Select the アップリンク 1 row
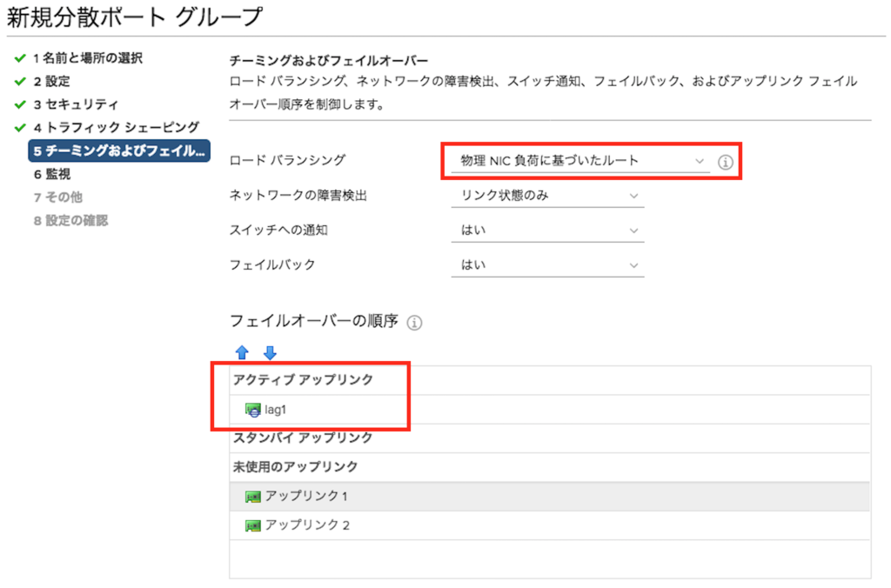The height and width of the screenshot is (588, 891). tap(550, 497)
